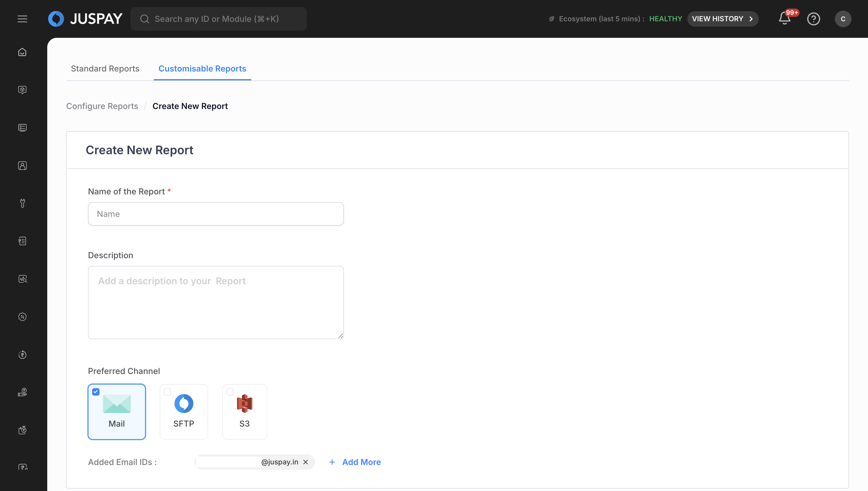Open the hamburger menu in the top bar
This screenshot has width=868, height=491.
pyautogui.click(x=22, y=19)
